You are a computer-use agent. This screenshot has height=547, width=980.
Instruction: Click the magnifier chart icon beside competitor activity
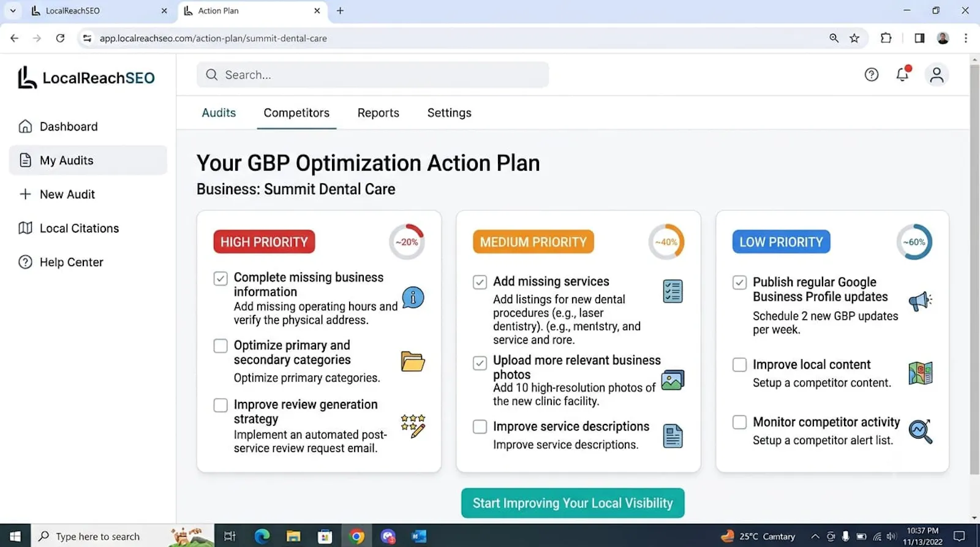tap(921, 431)
